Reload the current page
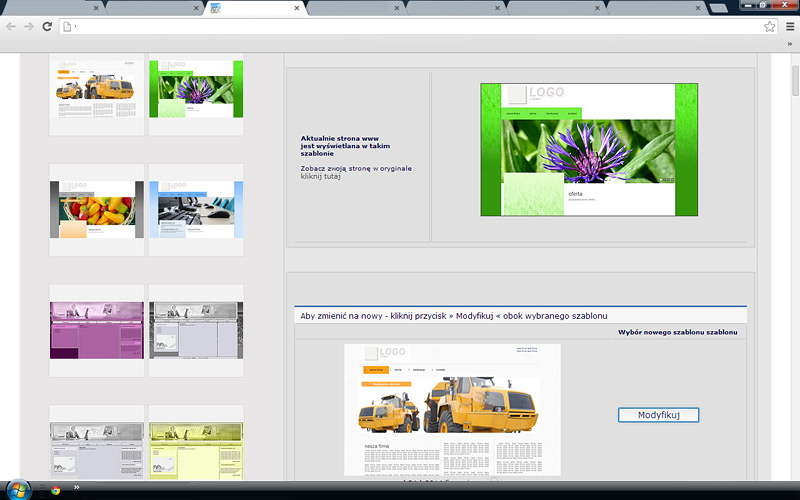This screenshot has width=800, height=500. (47, 26)
